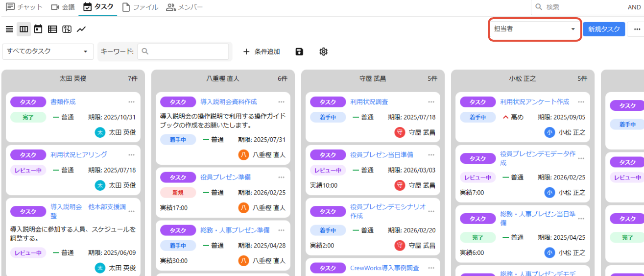Image resolution: width=644 pixels, height=276 pixels.
Task: Click 八重樫 直人 avatar on 役員プレゼン準備 card
Action: [x=243, y=208]
